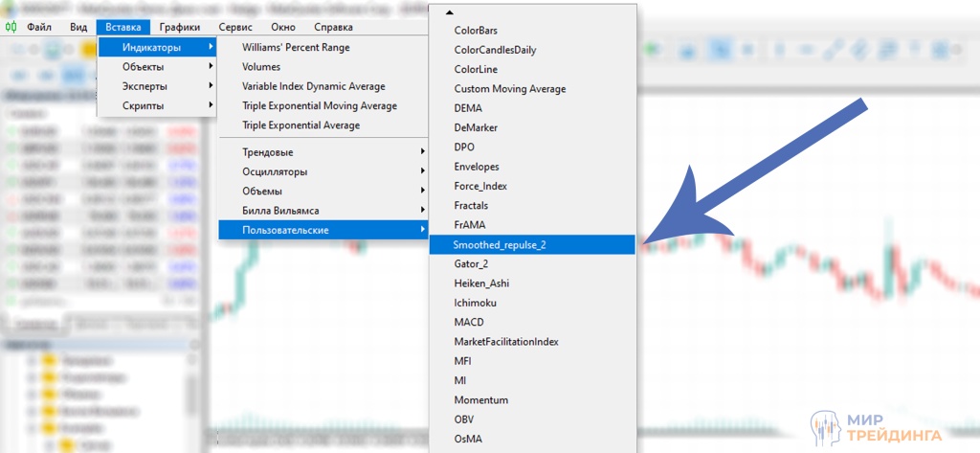
Task: Open the Сервис menu
Action: [235, 28]
